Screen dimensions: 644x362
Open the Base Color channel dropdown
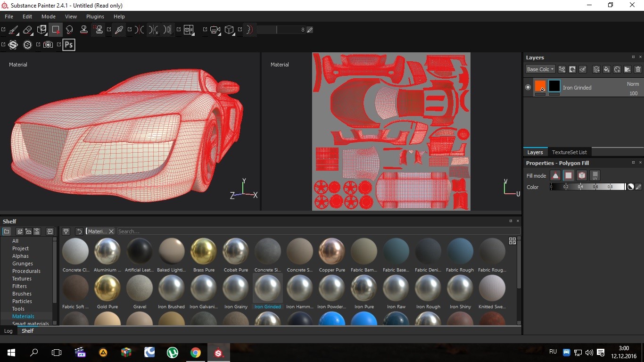point(540,69)
